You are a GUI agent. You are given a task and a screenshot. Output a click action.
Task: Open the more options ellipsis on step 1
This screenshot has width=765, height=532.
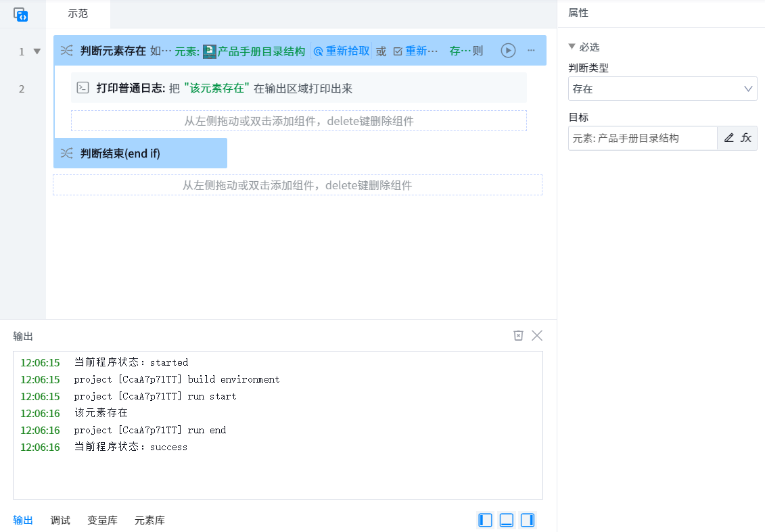pos(531,51)
